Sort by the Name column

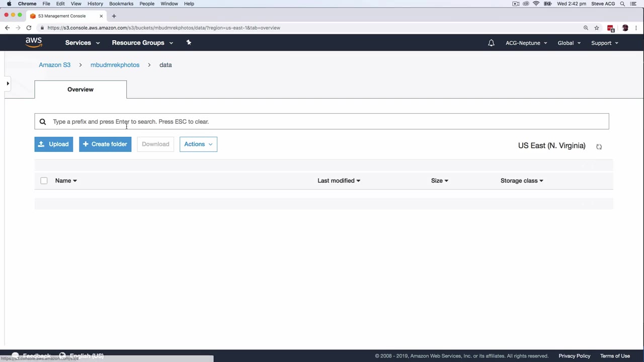pyautogui.click(x=66, y=180)
